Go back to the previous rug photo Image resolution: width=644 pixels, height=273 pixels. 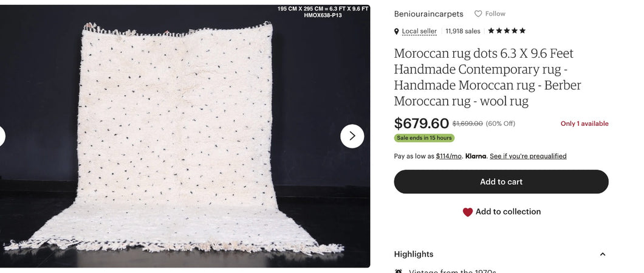[2, 136]
